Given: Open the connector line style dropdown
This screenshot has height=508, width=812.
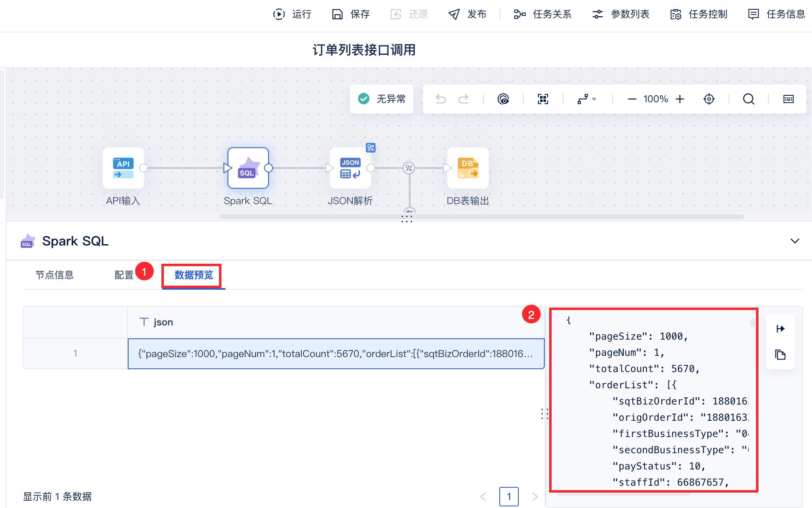Looking at the screenshot, I should (x=586, y=99).
